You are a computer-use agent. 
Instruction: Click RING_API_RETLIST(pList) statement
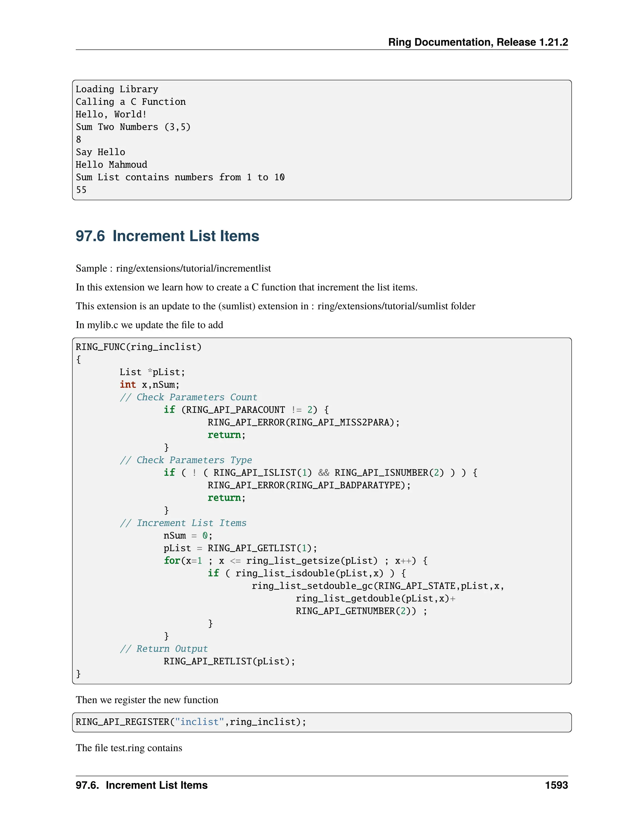[229, 661]
